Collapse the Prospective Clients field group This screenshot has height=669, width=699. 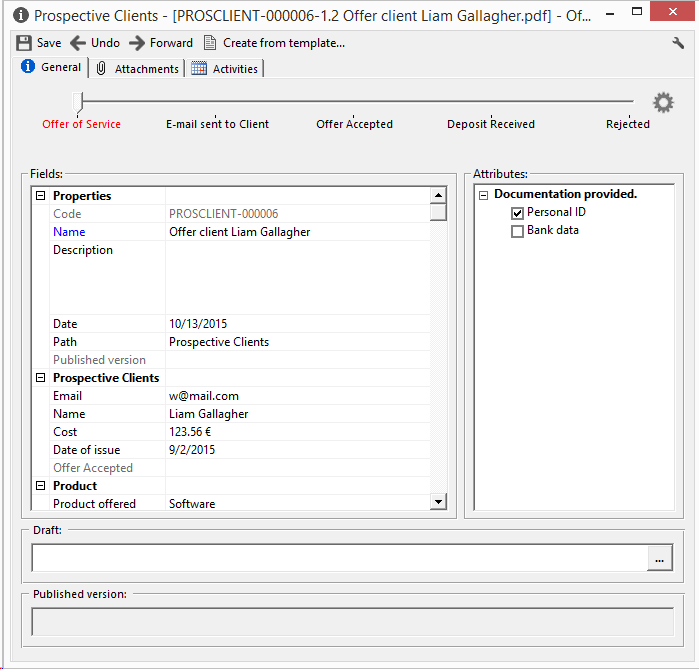coord(41,378)
